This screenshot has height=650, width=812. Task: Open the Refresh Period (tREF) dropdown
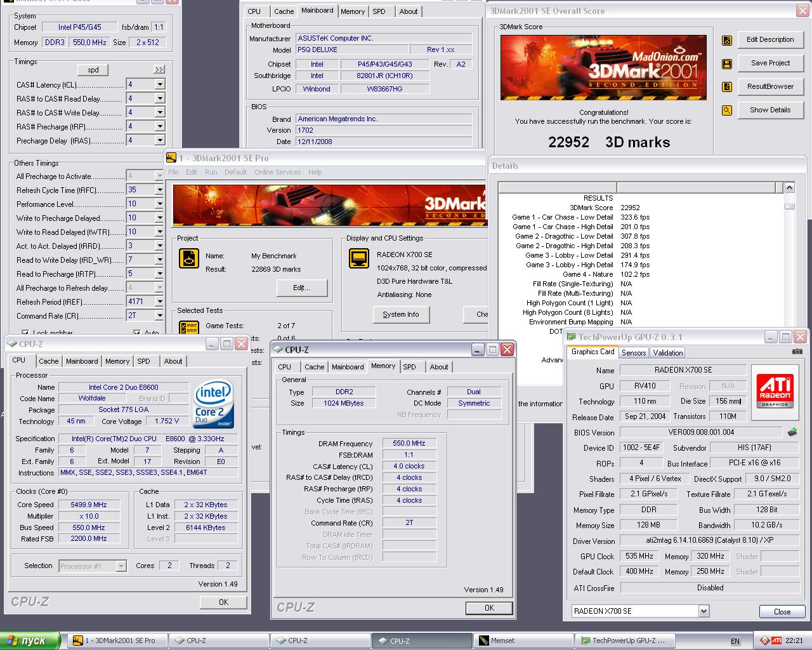159,302
